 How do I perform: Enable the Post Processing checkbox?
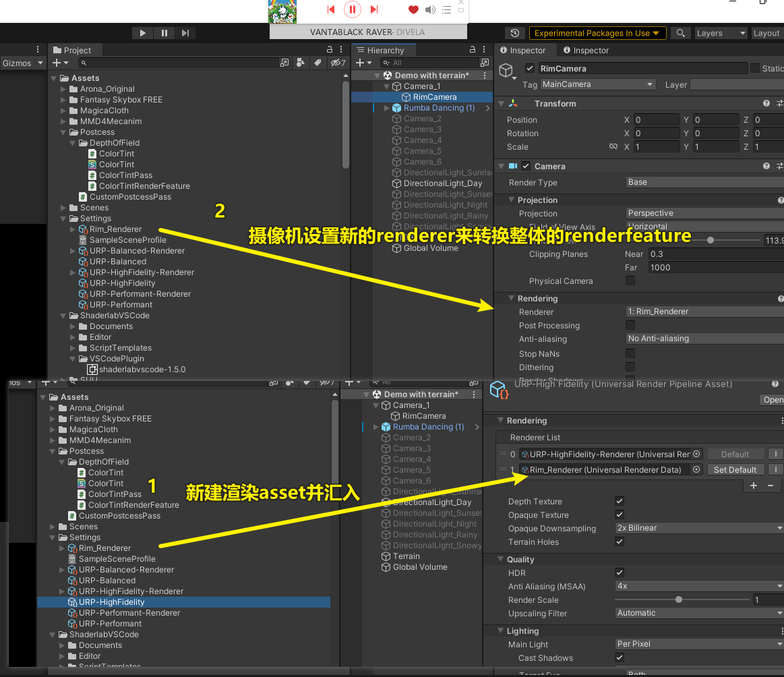pos(630,326)
